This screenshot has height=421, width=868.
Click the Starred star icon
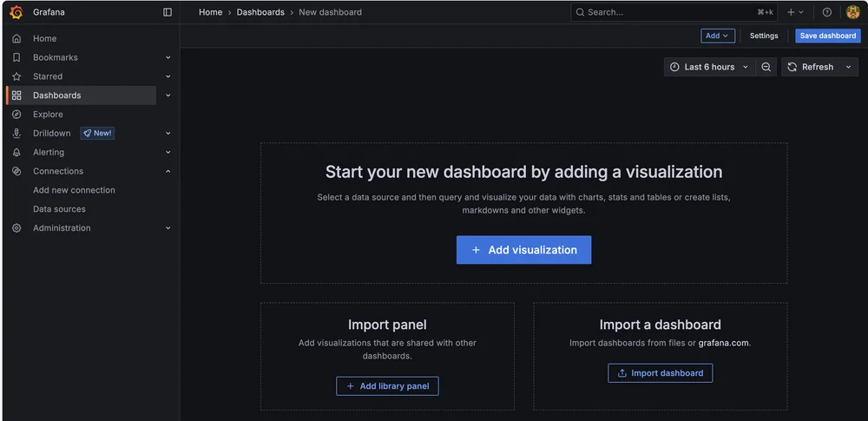click(16, 76)
